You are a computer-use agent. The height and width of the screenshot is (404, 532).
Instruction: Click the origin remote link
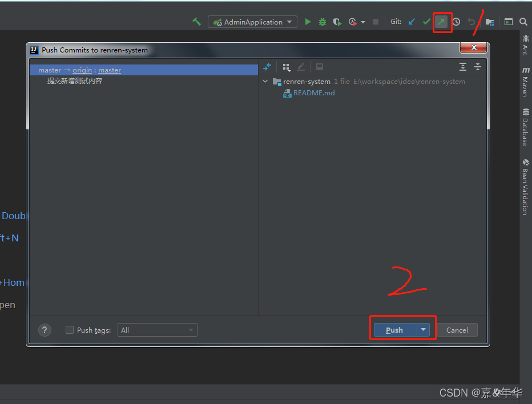[x=82, y=70]
